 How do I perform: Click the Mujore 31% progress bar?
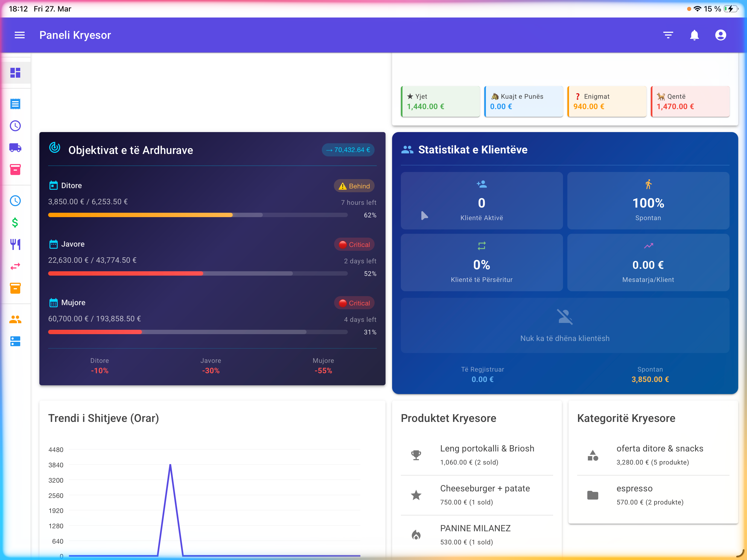pyautogui.click(x=198, y=332)
